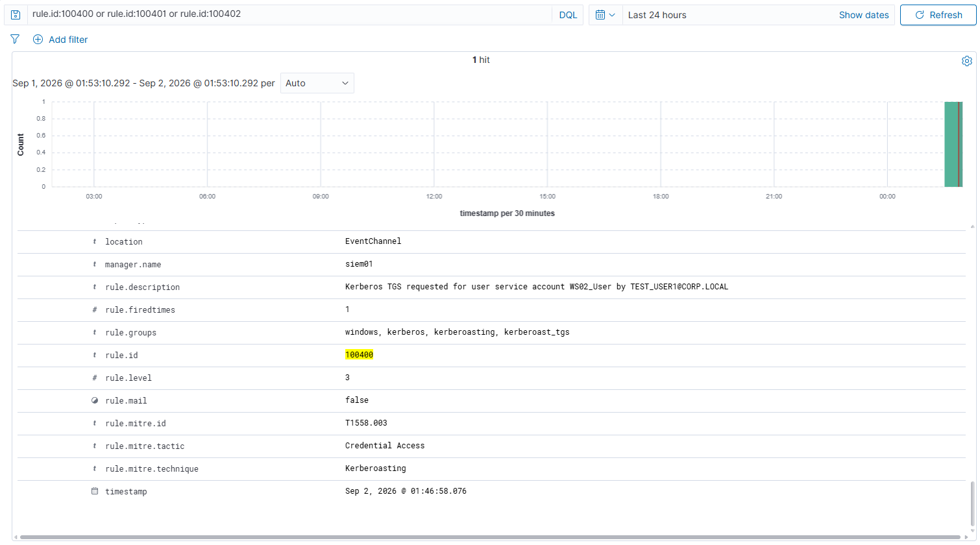Click the EventChannel location value
The width and height of the screenshot is (980, 545).
[x=373, y=241]
